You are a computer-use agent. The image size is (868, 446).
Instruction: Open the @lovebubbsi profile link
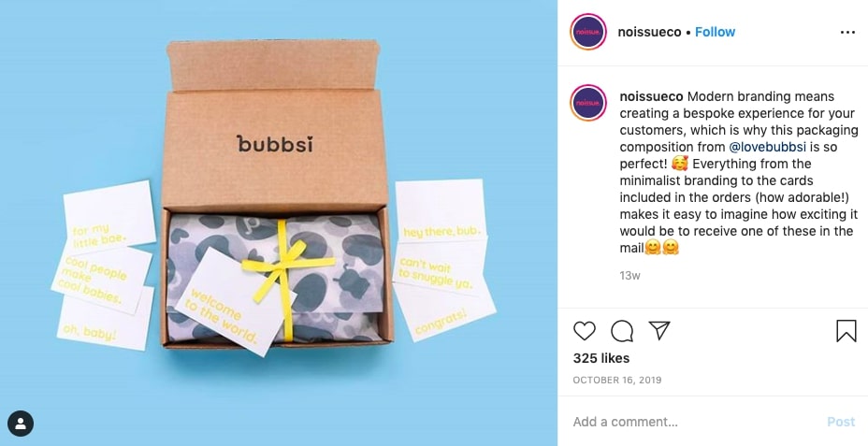pyautogui.click(x=767, y=147)
